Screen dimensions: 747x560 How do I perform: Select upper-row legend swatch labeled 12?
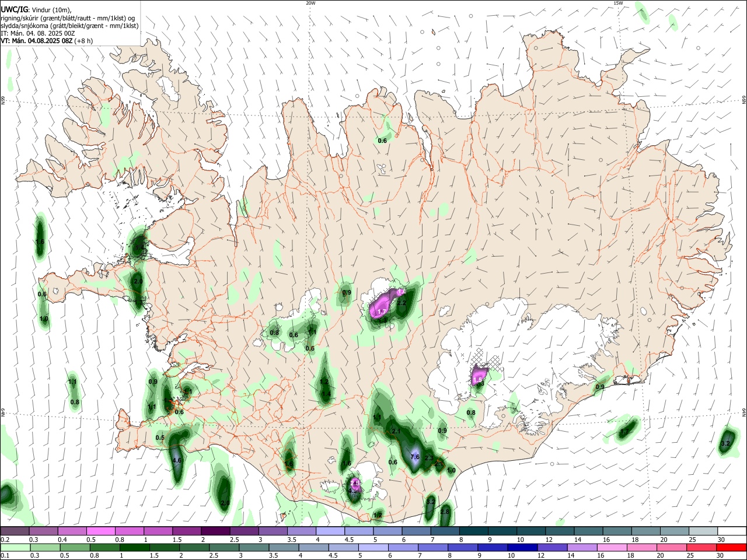coord(560,531)
